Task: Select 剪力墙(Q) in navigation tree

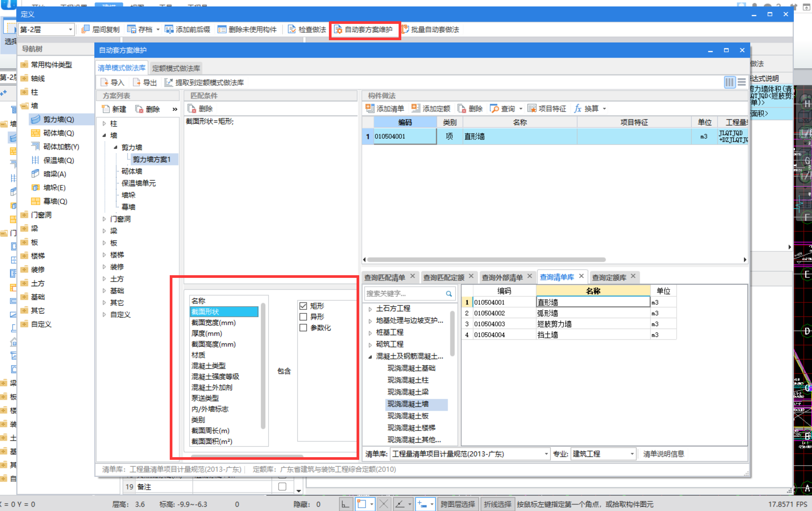Action: coord(58,119)
